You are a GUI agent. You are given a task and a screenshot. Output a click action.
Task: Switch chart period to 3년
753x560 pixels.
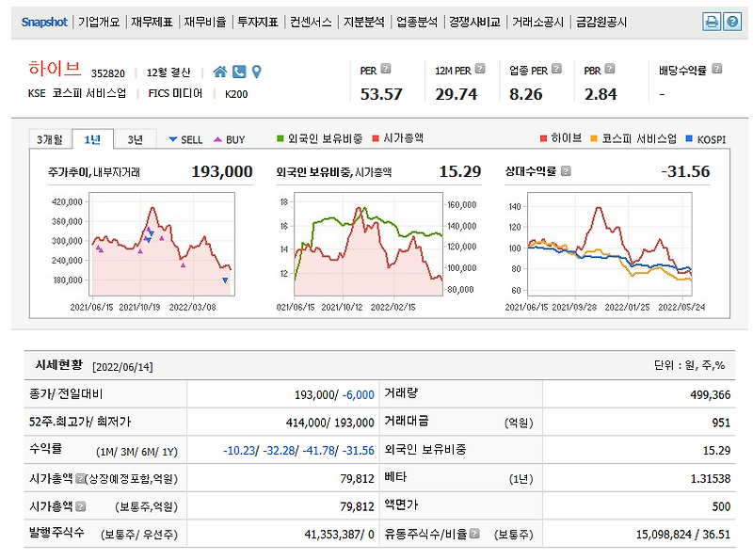(135, 139)
